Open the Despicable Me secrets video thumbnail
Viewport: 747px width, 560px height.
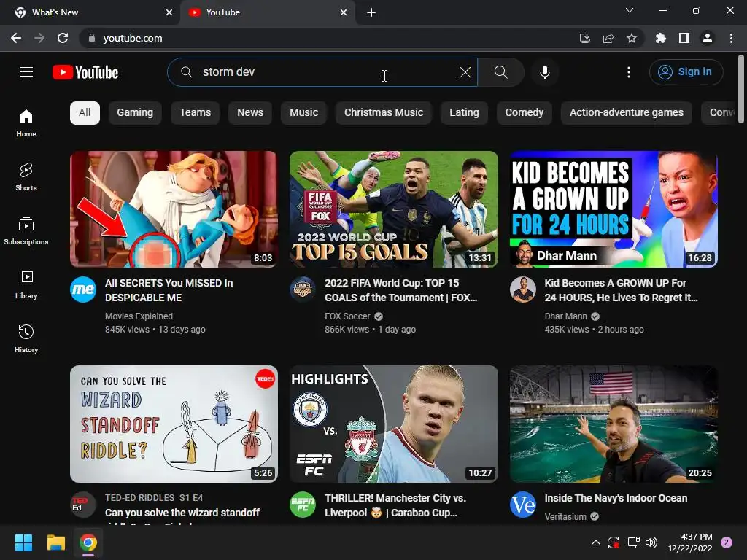pyautogui.click(x=174, y=209)
